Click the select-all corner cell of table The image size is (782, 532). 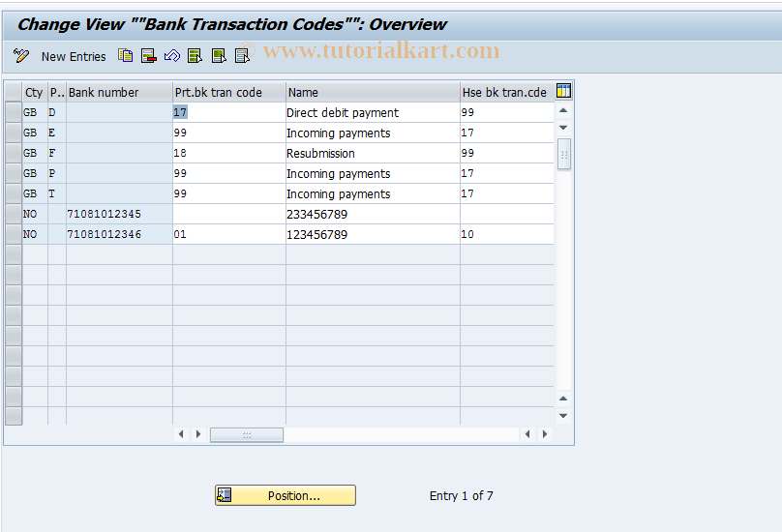tap(14, 92)
